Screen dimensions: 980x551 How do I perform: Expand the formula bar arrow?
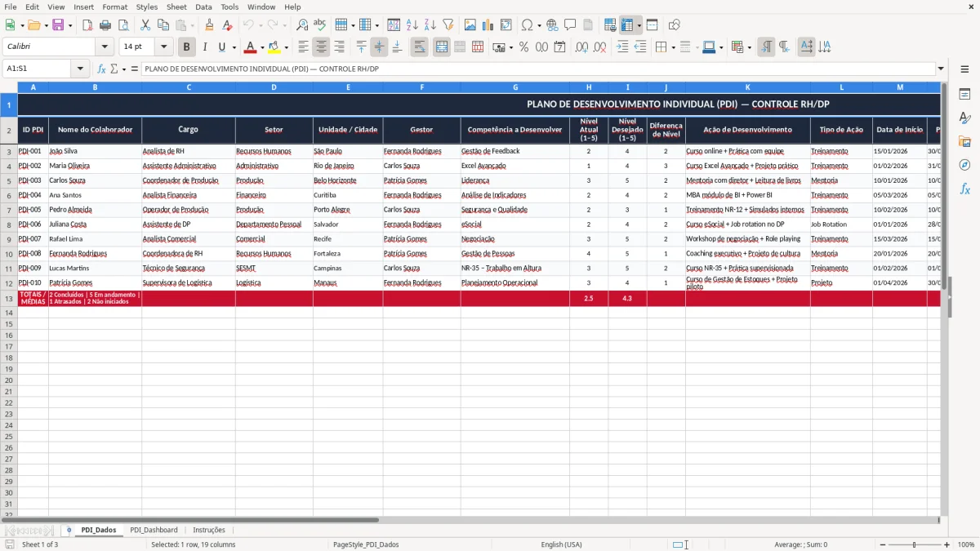coord(942,69)
